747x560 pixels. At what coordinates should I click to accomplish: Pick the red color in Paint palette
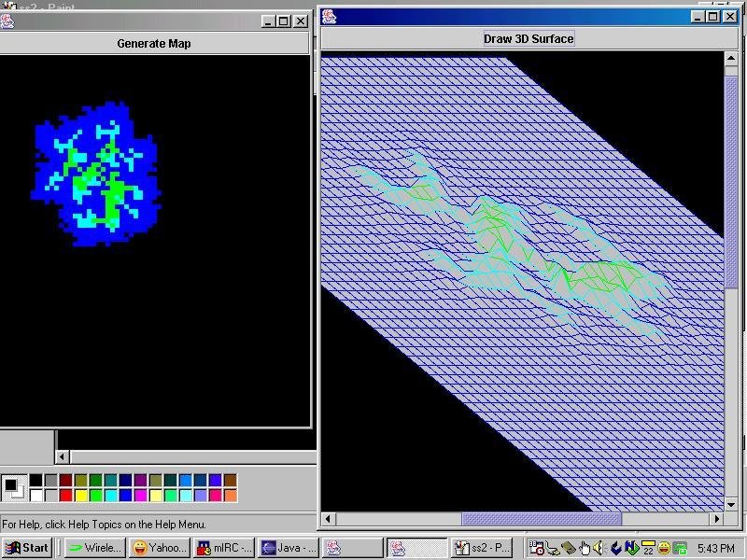point(66,495)
